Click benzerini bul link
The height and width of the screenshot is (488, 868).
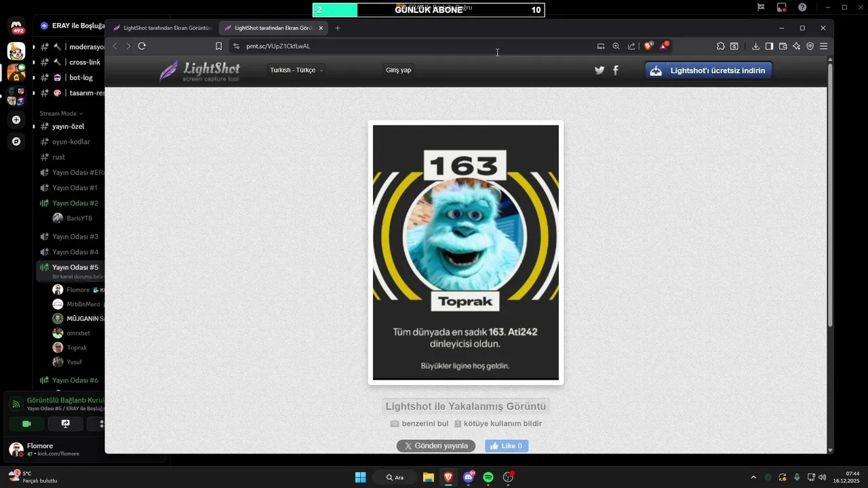[420, 424]
